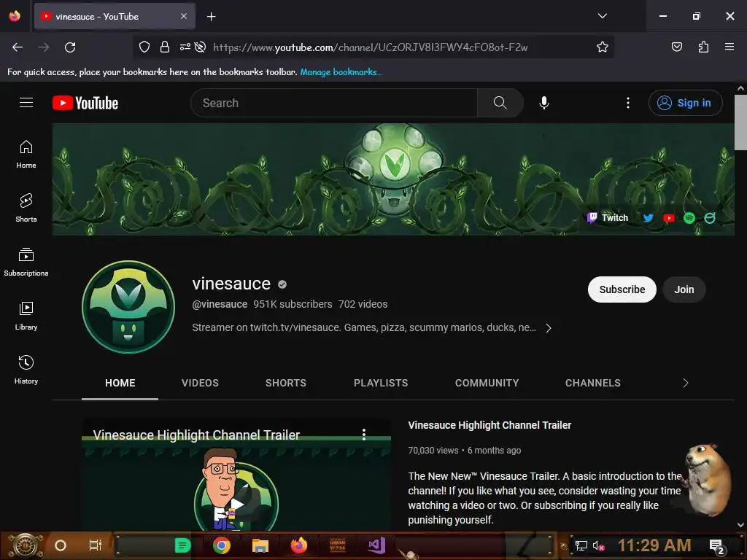Open Subscriptions in the sidebar
The width and height of the screenshot is (747, 560).
[x=26, y=262]
